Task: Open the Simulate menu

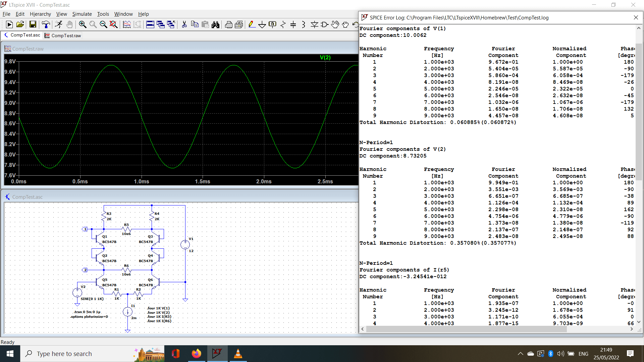Action: pyautogui.click(x=82, y=14)
